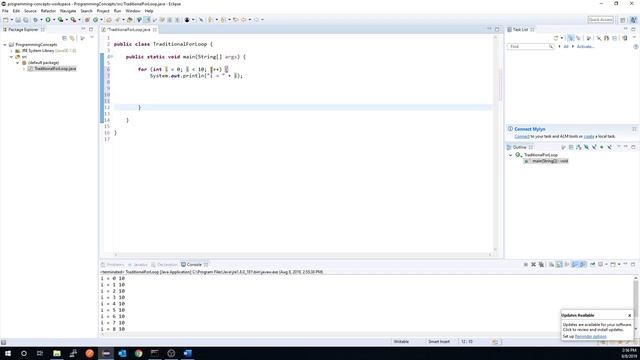Open the Source menu
This screenshot has width=640, height=360.
30,11
